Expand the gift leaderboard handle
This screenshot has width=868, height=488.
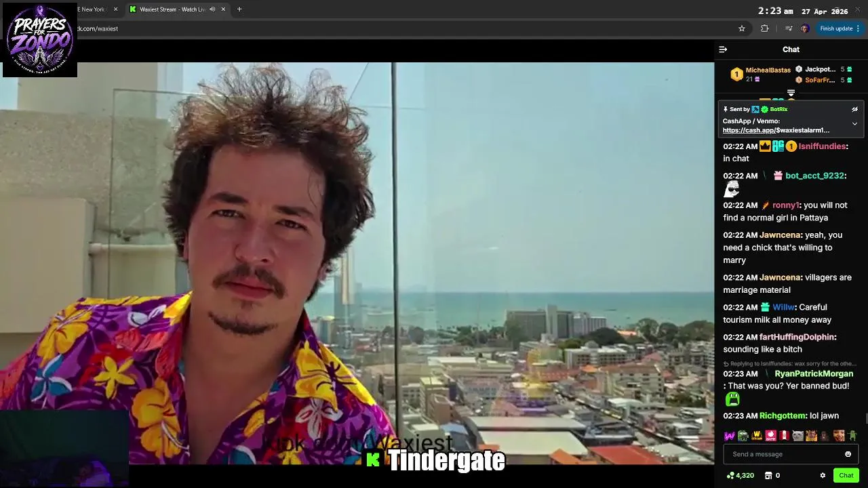coord(791,93)
